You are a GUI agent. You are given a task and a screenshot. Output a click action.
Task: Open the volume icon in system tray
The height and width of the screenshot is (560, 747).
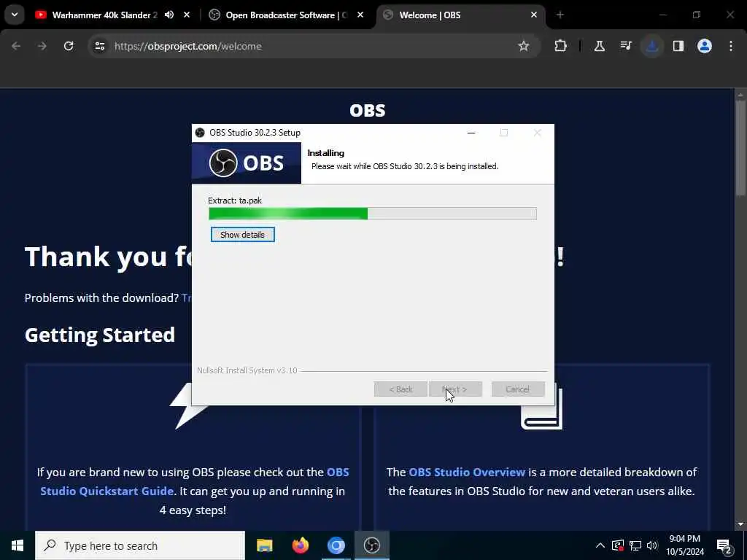[652, 545]
